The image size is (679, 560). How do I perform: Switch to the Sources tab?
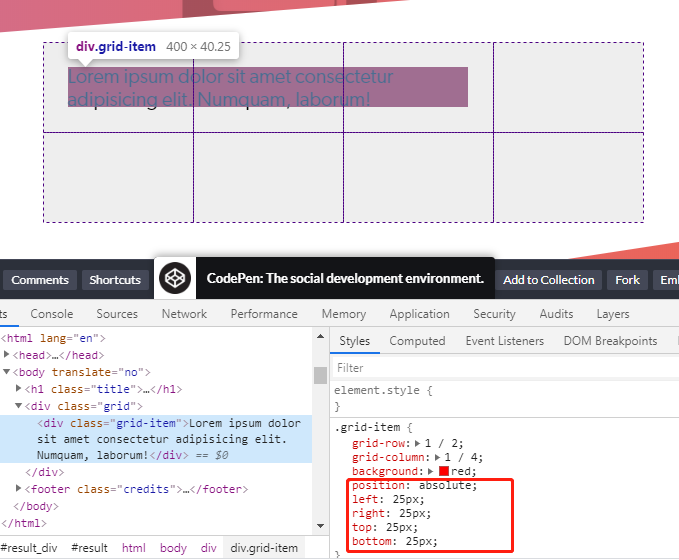click(x=117, y=314)
